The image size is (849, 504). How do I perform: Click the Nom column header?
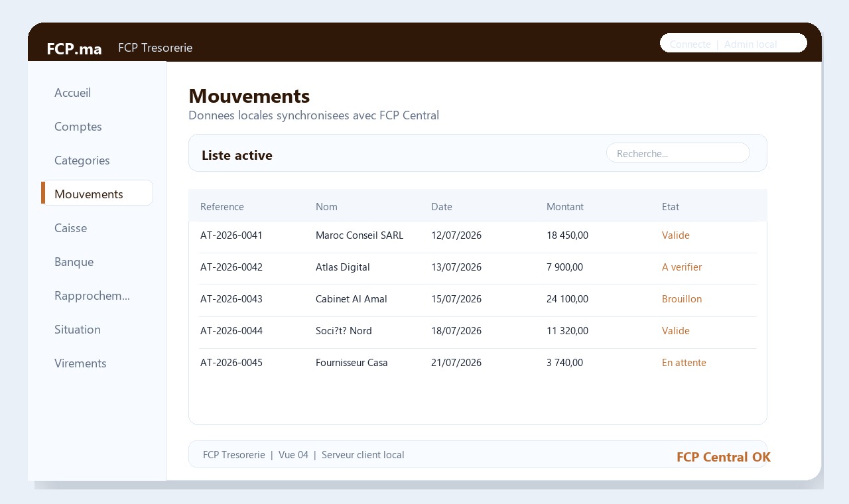click(326, 207)
